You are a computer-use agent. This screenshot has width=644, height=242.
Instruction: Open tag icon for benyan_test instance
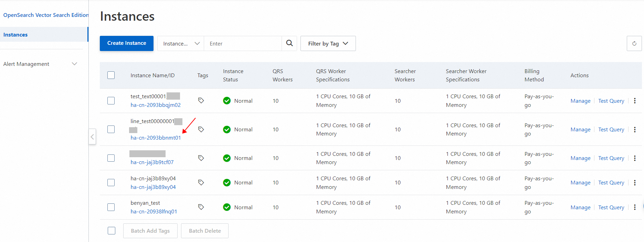201,207
